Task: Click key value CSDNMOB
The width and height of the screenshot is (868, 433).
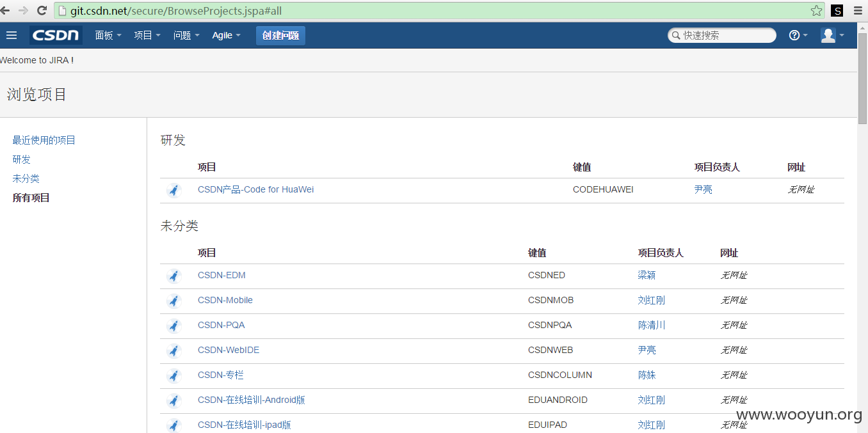Action: [551, 300]
